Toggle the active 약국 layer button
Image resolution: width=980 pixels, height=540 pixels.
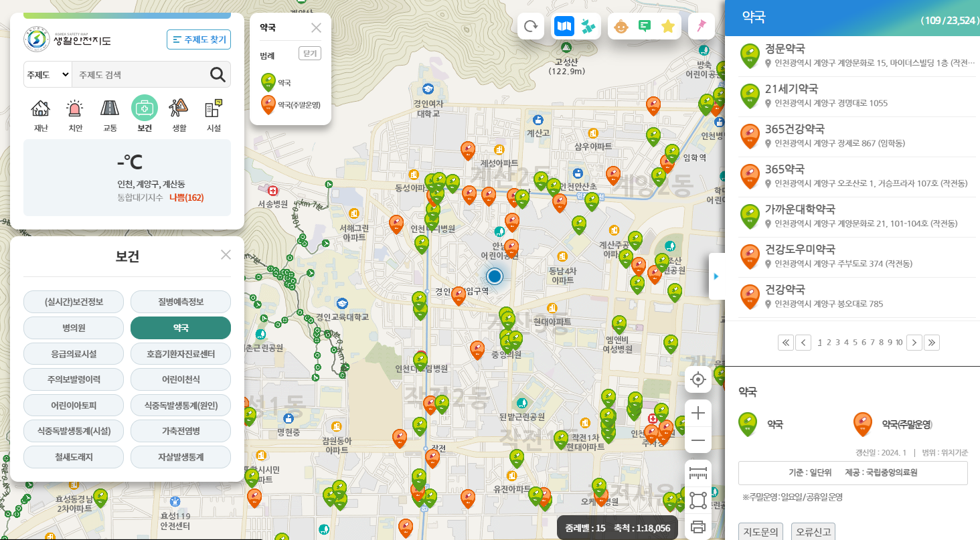click(181, 328)
